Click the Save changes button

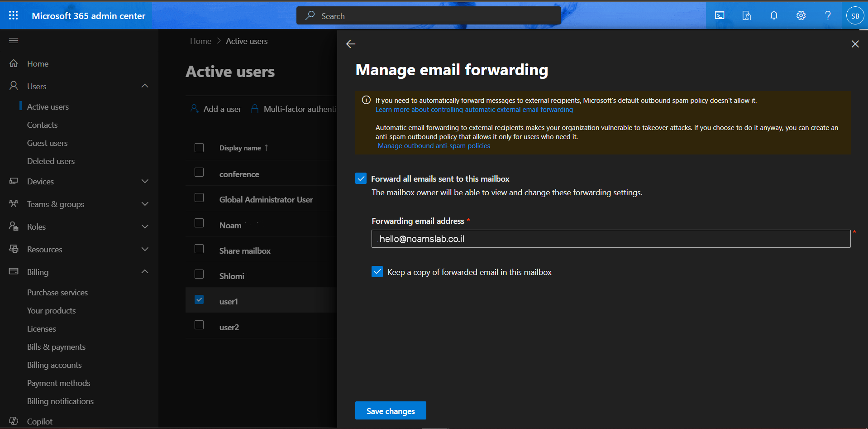click(x=391, y=410)
